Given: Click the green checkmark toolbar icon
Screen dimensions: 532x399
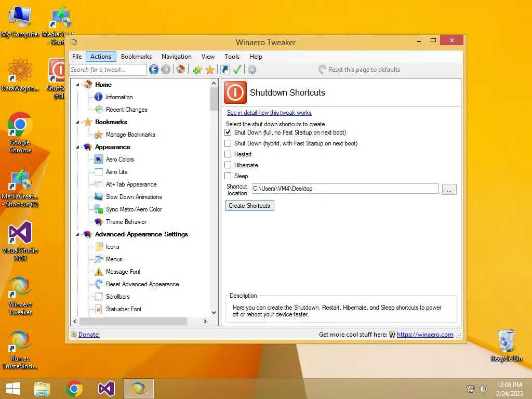Looking at the screenshot, I should pyautogui.click(x=237, y=70).
